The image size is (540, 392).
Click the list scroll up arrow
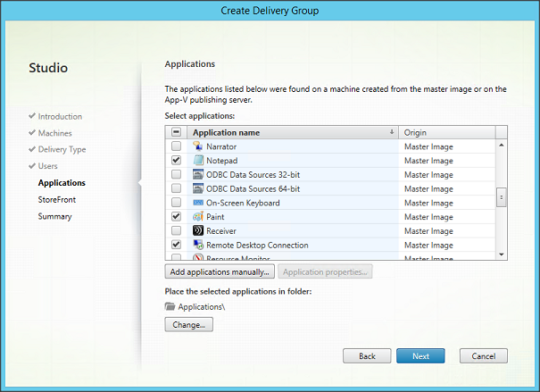coord(502,145)
